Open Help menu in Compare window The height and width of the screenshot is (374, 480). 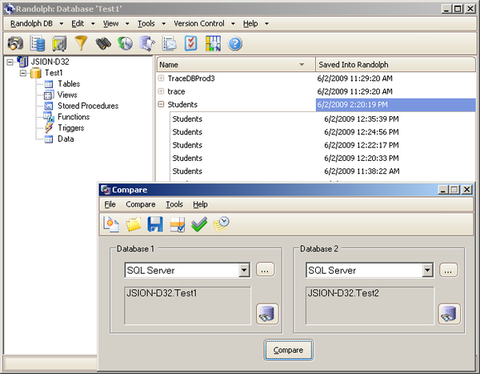(200, 204)
